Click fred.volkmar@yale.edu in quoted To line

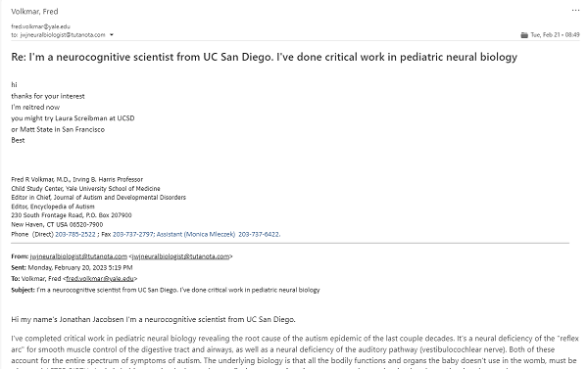coord(100,279)
